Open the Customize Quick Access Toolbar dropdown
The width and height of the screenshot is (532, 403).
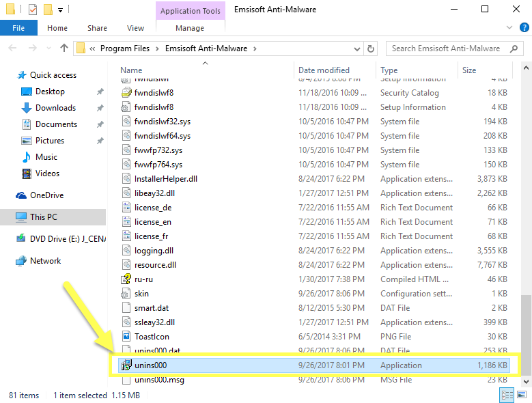click(60, 10)
